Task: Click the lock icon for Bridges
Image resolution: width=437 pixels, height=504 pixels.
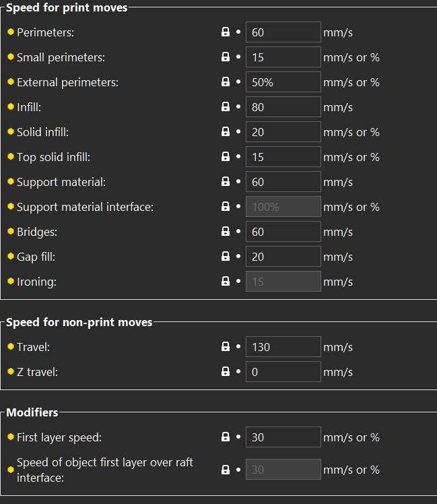Action: coord(226,231)
